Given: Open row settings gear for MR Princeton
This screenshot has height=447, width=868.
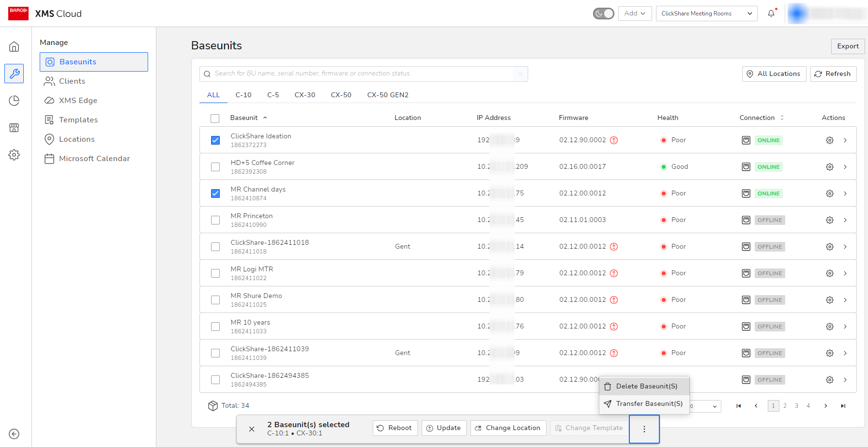Looking at the screenshot, I should tap(830, 220).
